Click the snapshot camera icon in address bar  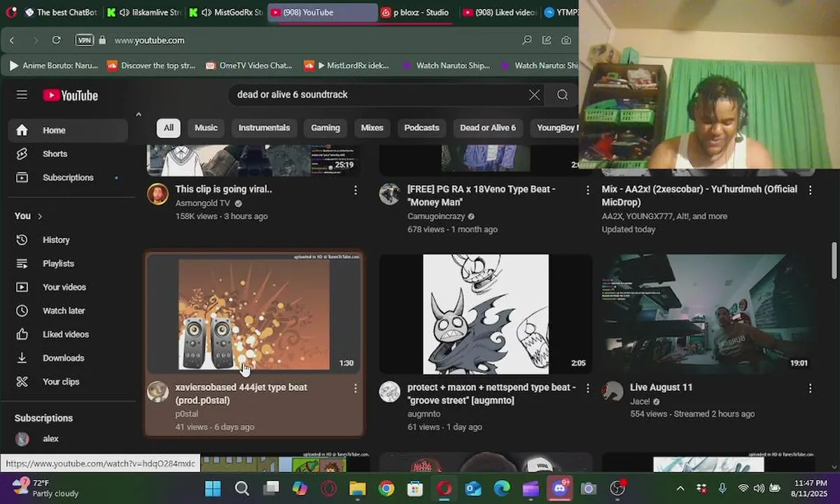pos(566,41)
